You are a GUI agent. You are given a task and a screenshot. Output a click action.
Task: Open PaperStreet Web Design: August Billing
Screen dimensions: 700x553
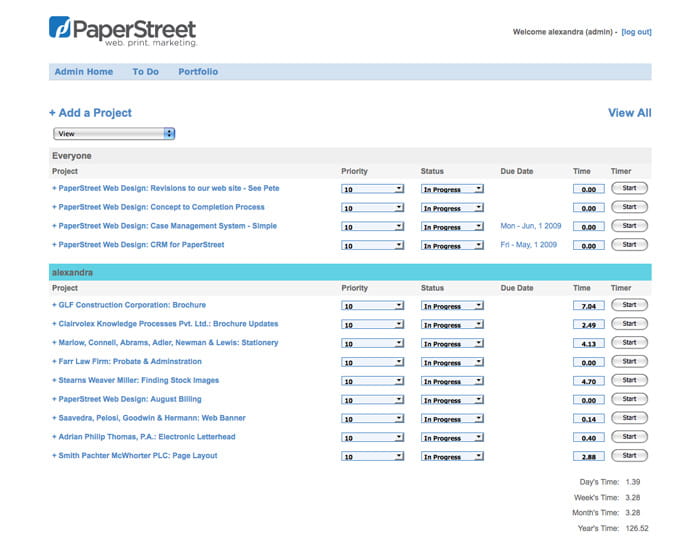click(x=127, y=399)
